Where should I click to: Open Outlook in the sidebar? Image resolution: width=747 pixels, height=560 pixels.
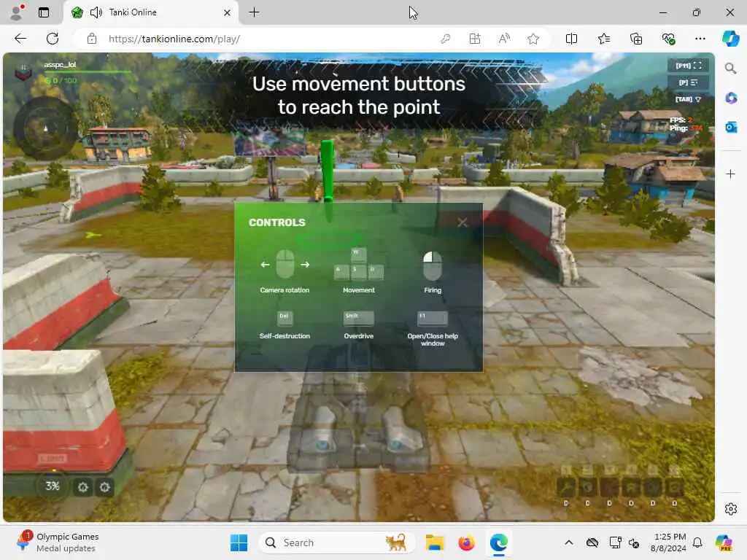click(731, 127)
